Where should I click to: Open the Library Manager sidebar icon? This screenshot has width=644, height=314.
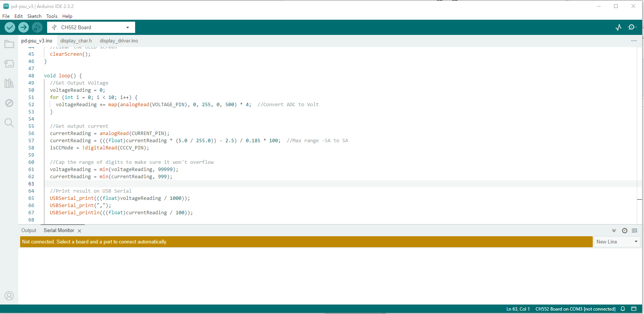(x=9, y=83)
